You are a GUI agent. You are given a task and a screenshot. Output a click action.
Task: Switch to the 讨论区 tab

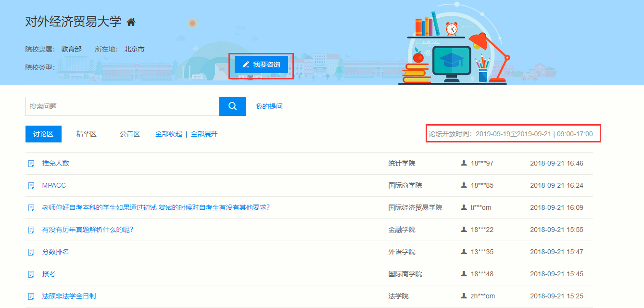coord(43,134)
